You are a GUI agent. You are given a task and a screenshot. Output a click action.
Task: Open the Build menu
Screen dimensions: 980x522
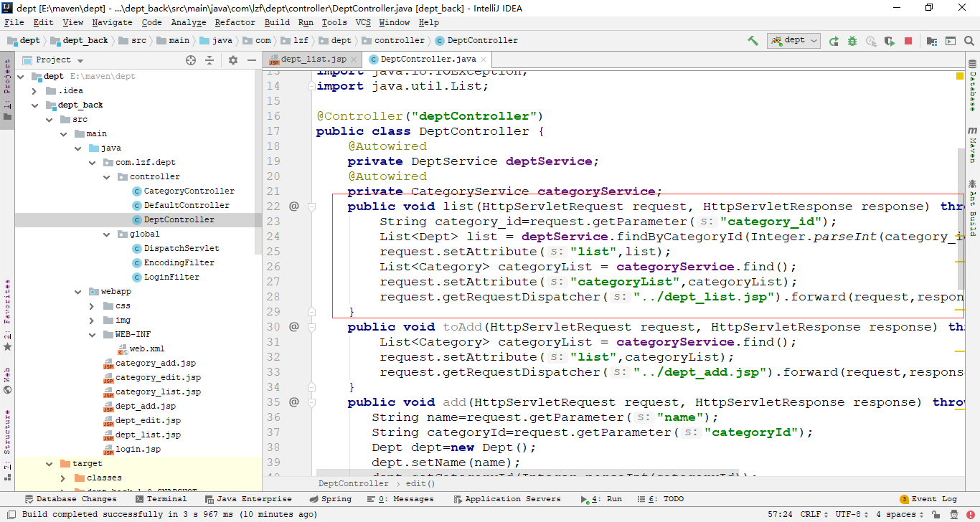click(277, 22)
